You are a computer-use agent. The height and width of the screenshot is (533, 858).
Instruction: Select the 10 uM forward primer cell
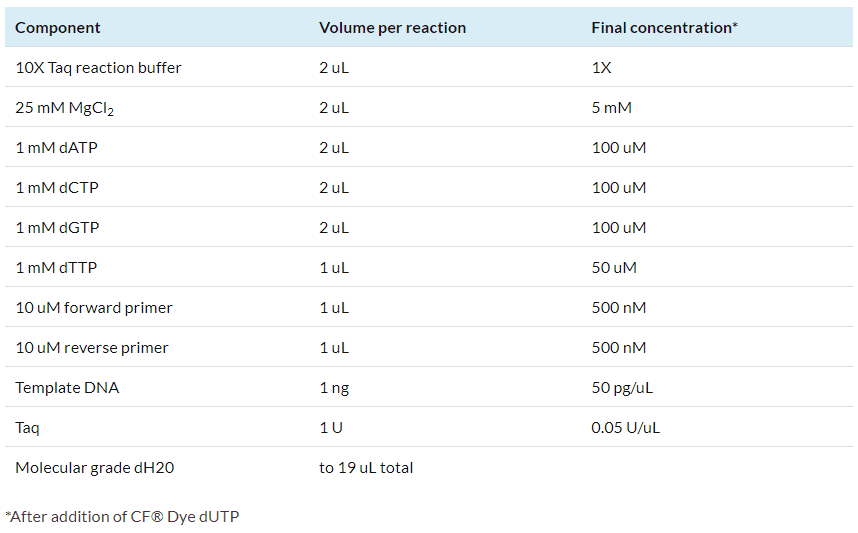point(94,308)
